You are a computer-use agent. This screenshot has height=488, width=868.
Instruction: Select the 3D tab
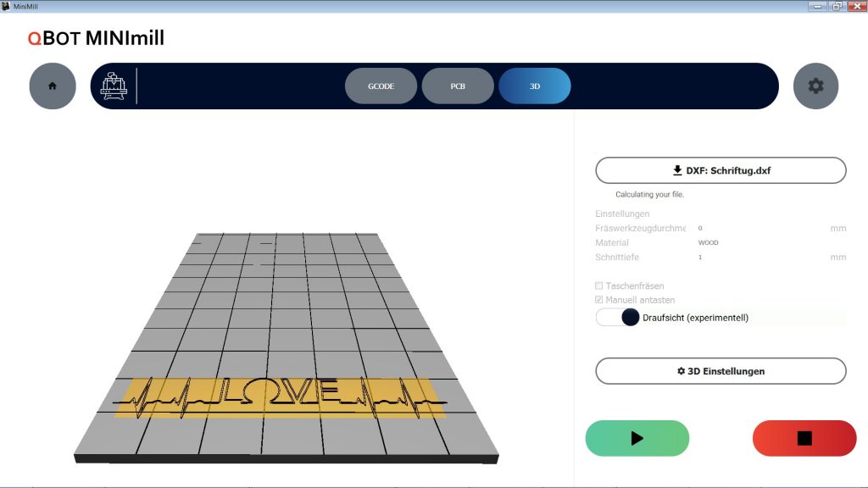535,86
